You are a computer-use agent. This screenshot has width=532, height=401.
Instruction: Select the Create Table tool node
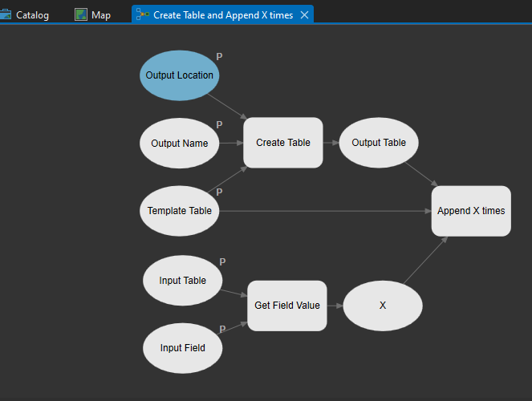283,143
